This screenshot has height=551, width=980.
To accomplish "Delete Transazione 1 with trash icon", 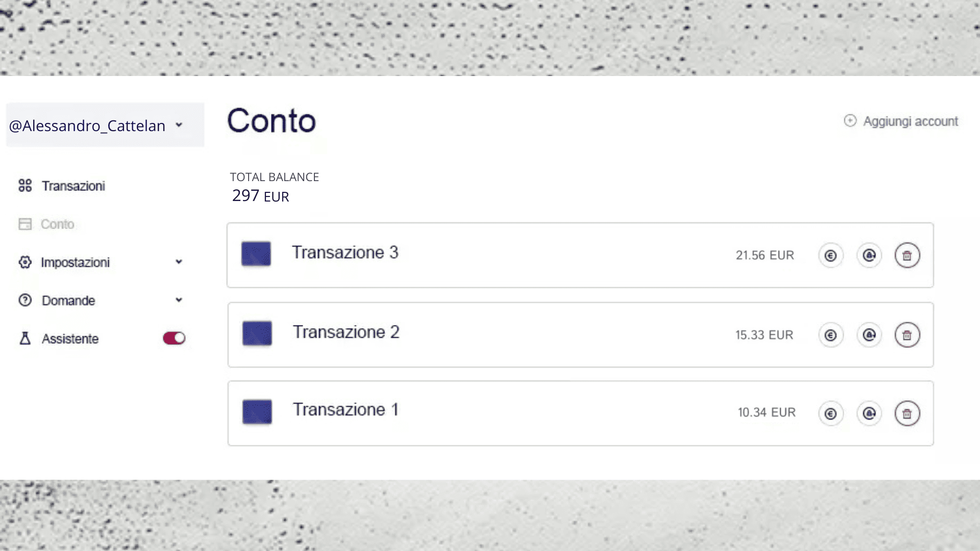I will point(907,414).
